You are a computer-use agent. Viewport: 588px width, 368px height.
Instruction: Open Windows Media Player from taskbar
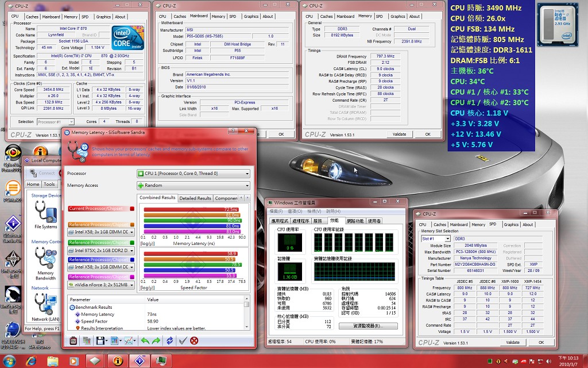click(74, 361)
